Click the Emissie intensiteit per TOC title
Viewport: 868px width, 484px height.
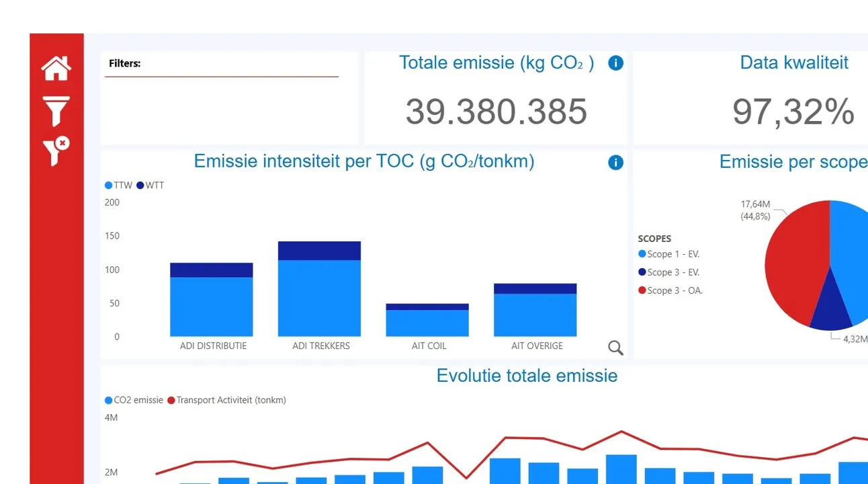[x=364, y=161]
